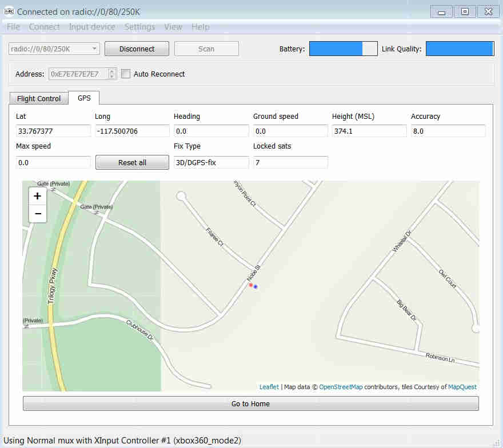Open the OpenStreetMap link

(341, 387)
